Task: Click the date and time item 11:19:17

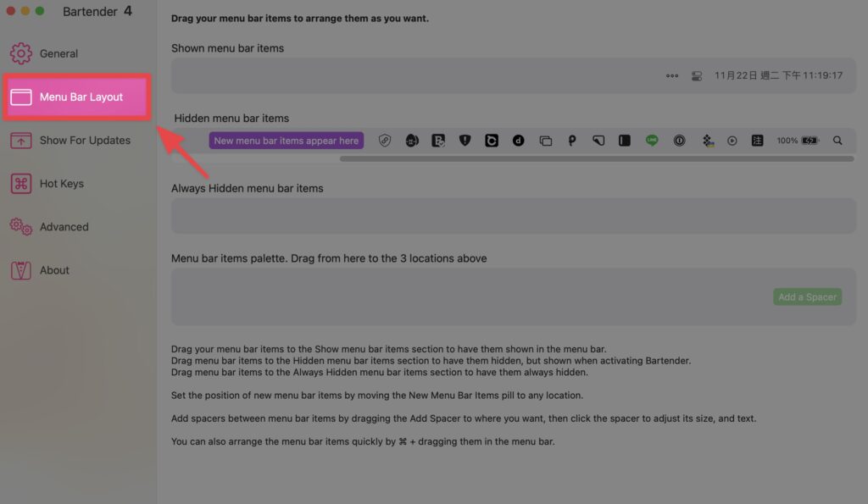Action: tap(778, 75)
